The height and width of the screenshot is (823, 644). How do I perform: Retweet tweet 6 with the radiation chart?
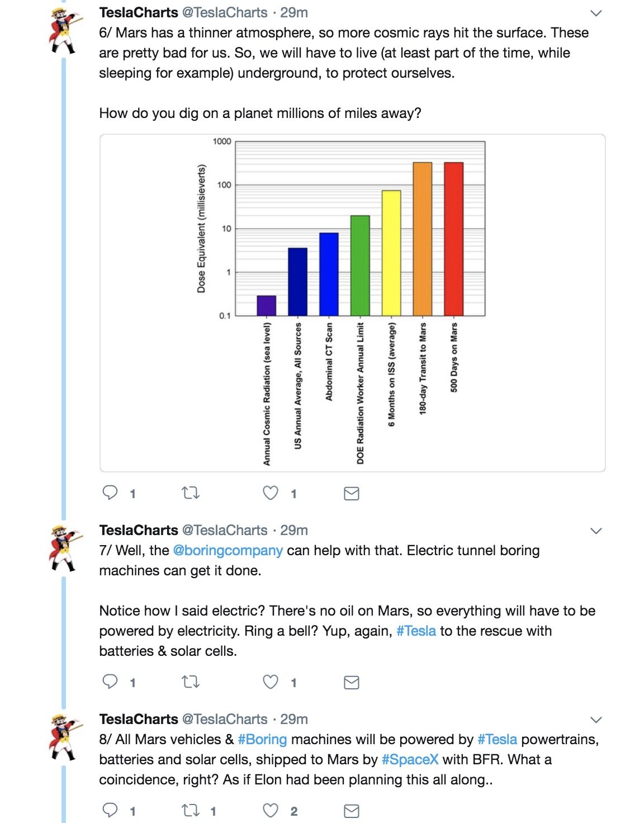(x=191, y=493)
